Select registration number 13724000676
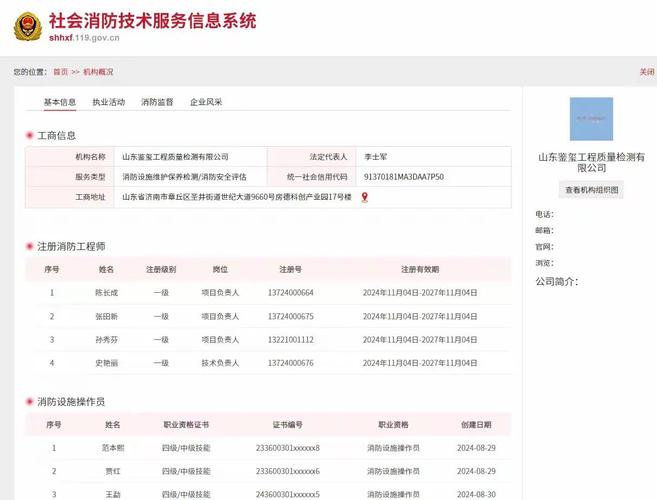 tap(291, 363)
